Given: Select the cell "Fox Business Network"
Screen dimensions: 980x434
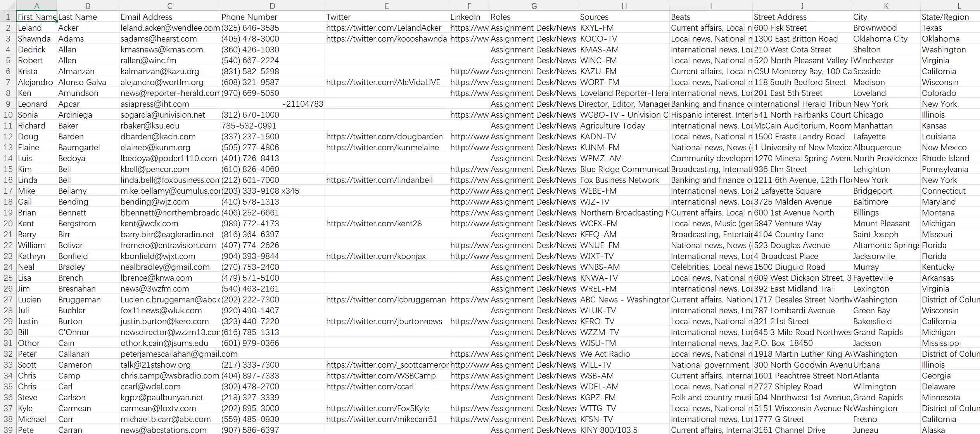Looking at the screenshot, I should coord(624,180).
